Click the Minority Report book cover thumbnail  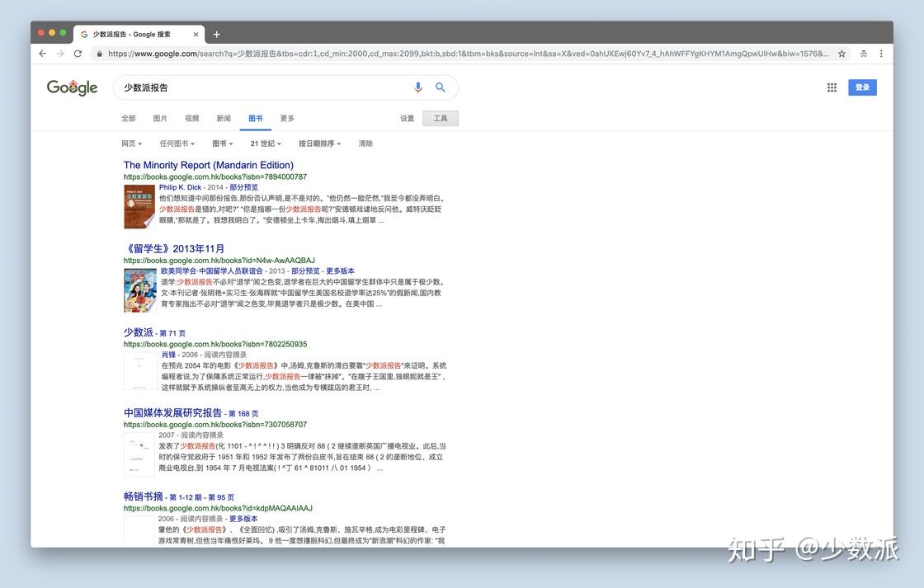click(x=139, y=206)
